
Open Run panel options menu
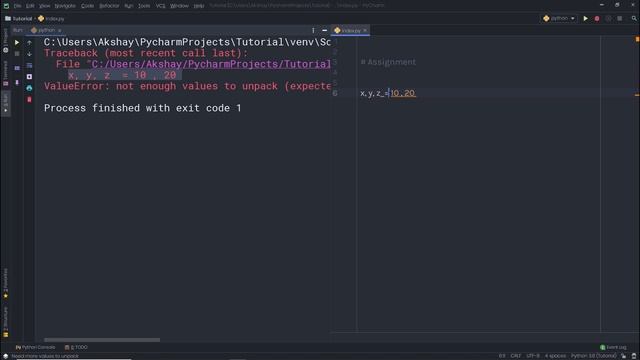313,30
